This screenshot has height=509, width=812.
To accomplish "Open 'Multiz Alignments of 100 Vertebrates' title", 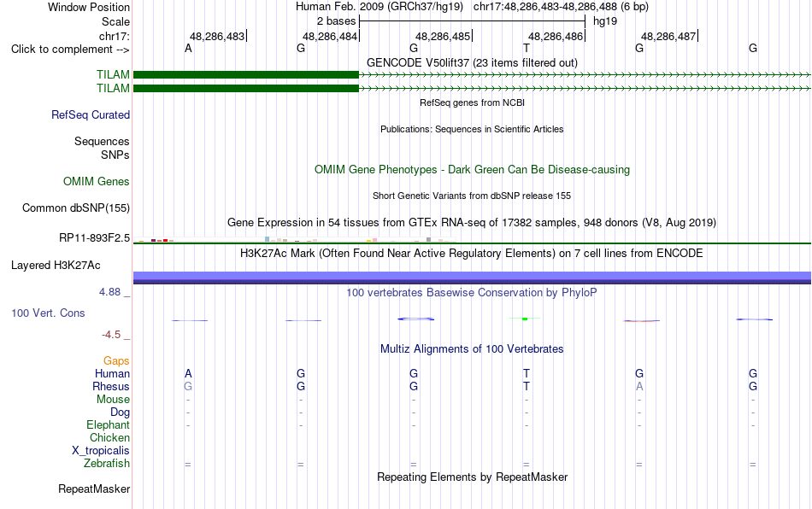I will click(472, 349).
